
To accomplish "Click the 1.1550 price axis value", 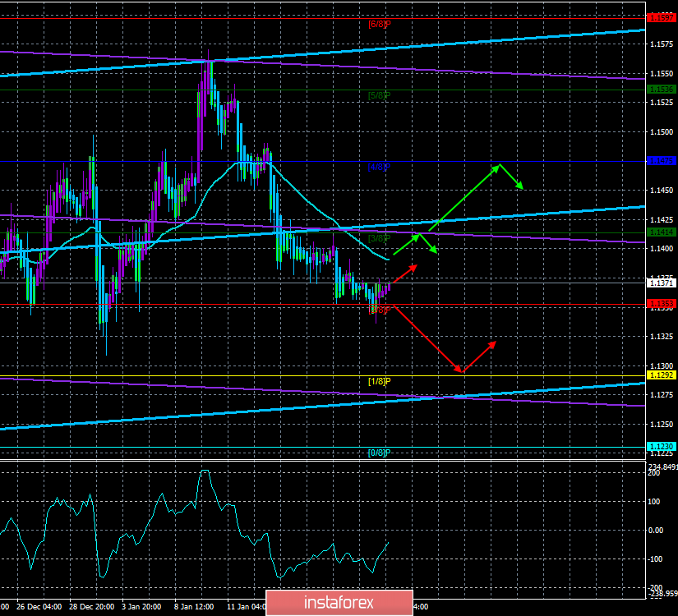I will [662, 73].
